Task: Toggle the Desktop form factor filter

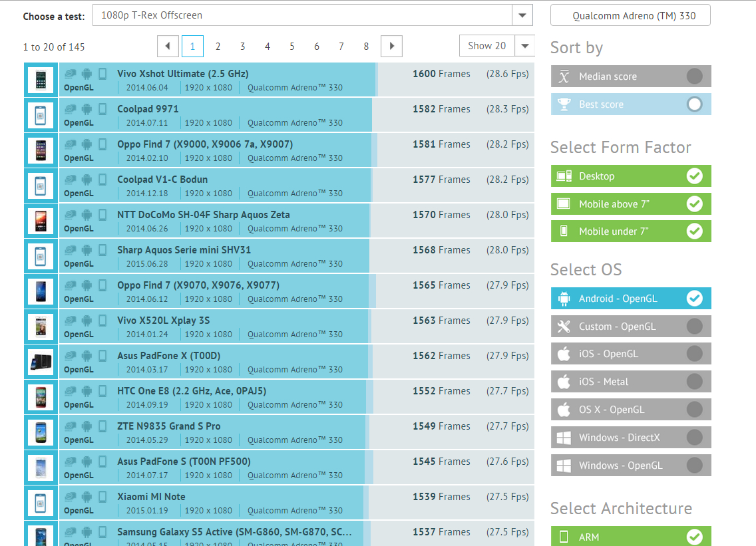Action: coord(631,176)
